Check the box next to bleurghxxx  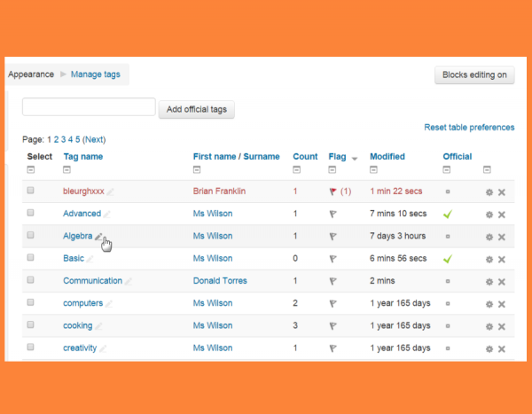(31, 191)
